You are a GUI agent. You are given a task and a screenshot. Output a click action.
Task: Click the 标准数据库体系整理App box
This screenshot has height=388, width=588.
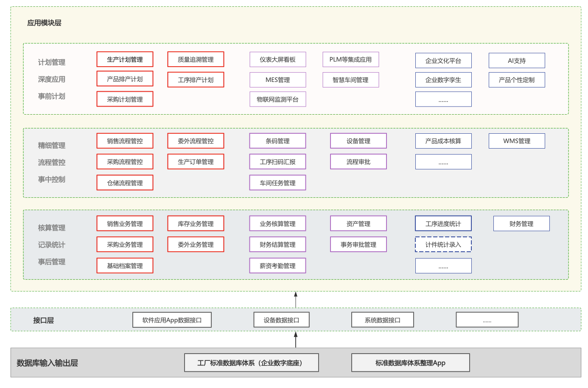coord(410,363)
